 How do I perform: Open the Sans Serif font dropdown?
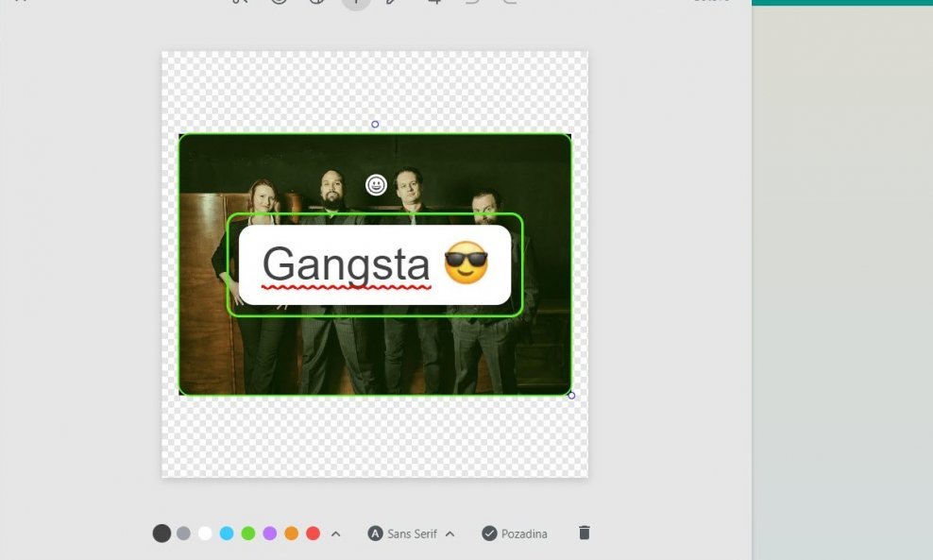point(411,534)
